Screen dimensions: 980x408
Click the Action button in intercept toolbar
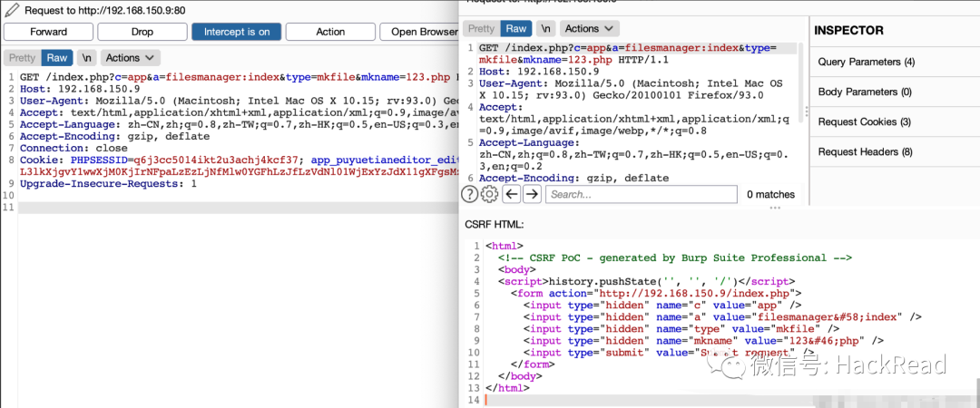330,32
